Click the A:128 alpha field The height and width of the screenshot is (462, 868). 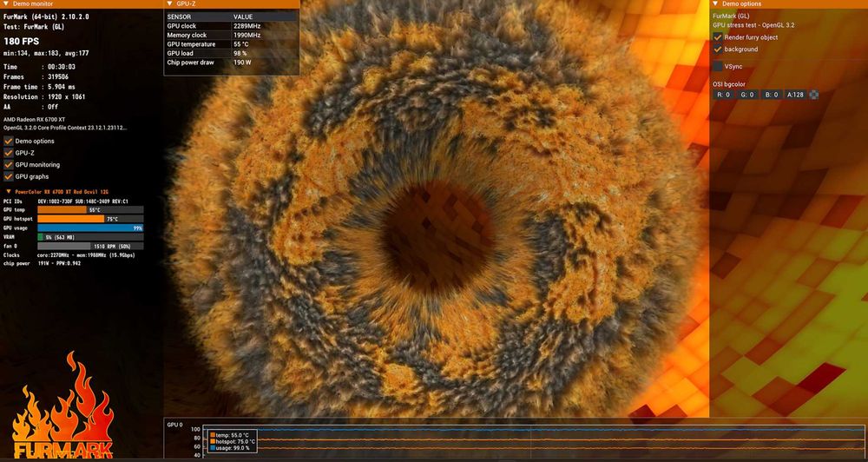(795, 95)
